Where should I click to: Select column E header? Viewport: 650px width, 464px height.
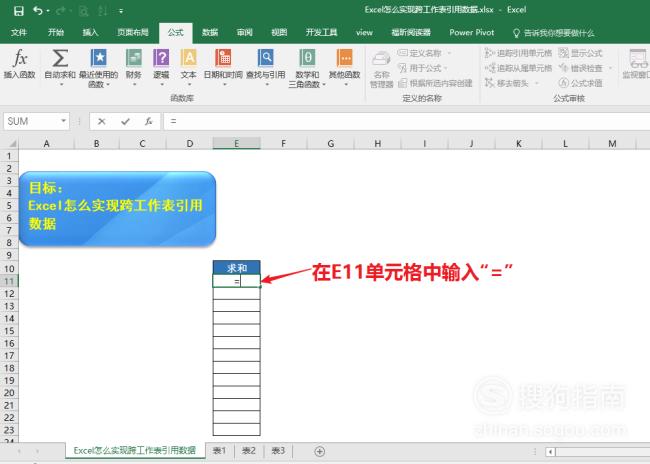click(236, 143)
